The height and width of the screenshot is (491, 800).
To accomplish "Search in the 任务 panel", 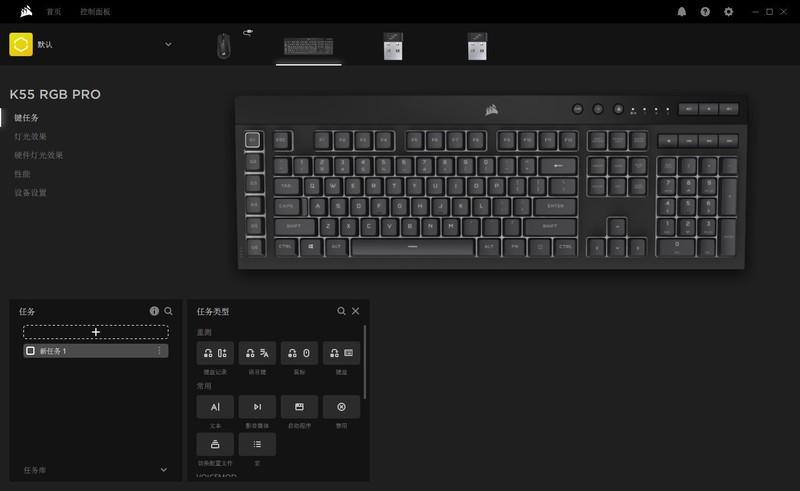I will [x=168, y=311].
